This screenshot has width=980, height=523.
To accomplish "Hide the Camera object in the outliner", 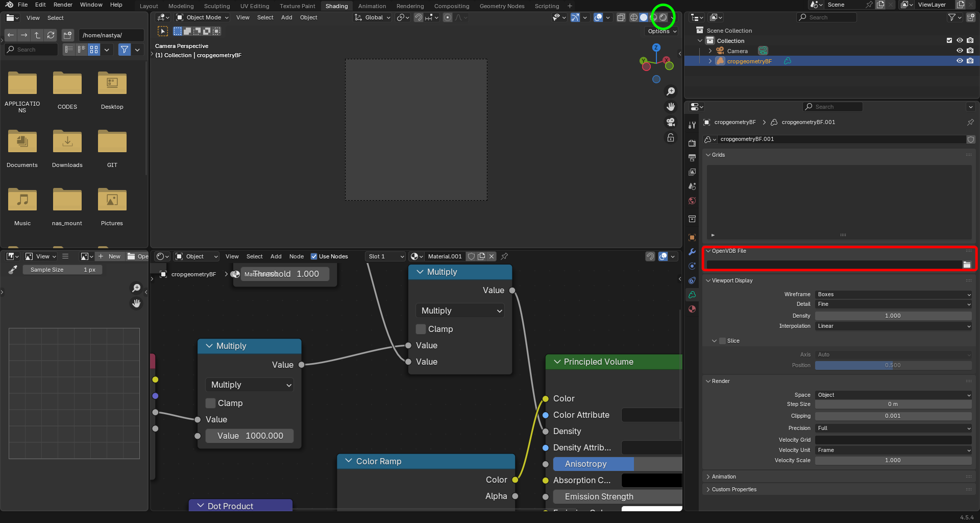I will (960, 51).
